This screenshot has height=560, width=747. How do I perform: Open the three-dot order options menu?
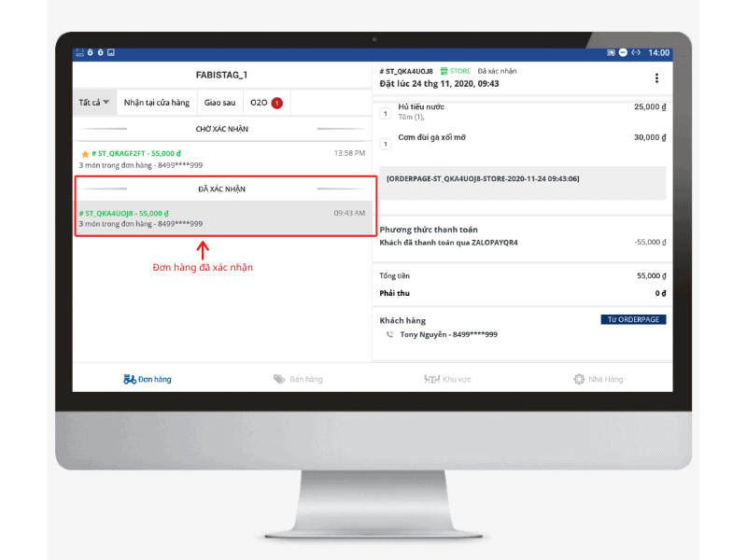(656, 78)
